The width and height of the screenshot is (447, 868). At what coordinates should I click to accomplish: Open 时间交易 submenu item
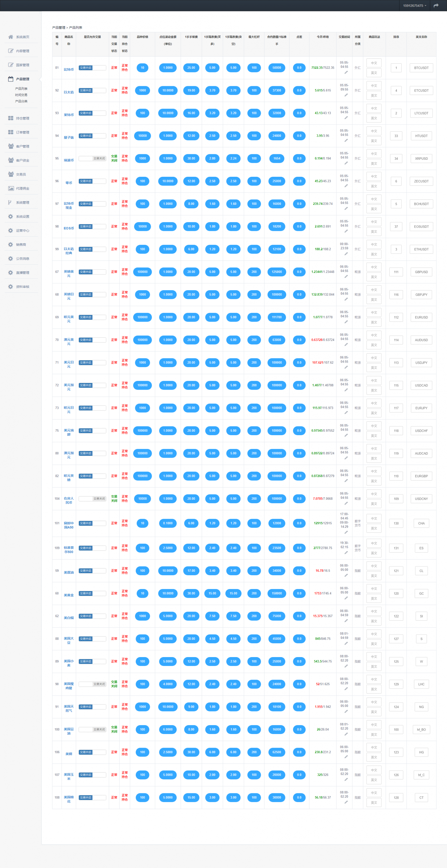click(x=21, y=95)
